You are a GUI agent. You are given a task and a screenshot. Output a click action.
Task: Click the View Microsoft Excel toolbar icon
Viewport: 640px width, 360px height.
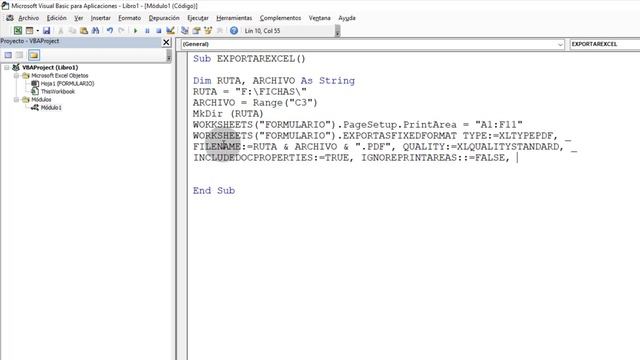pyautogui.click(x=18, y=31)
